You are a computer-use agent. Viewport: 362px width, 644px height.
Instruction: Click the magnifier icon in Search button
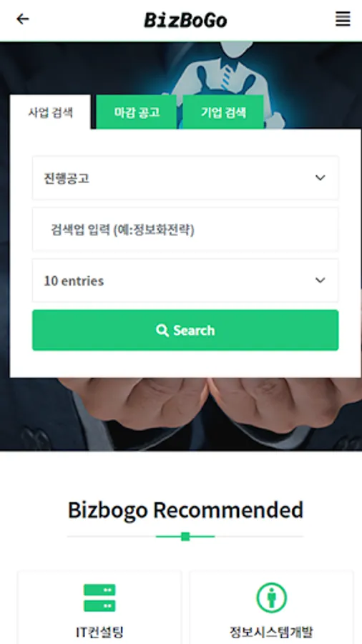click(162, 330)
